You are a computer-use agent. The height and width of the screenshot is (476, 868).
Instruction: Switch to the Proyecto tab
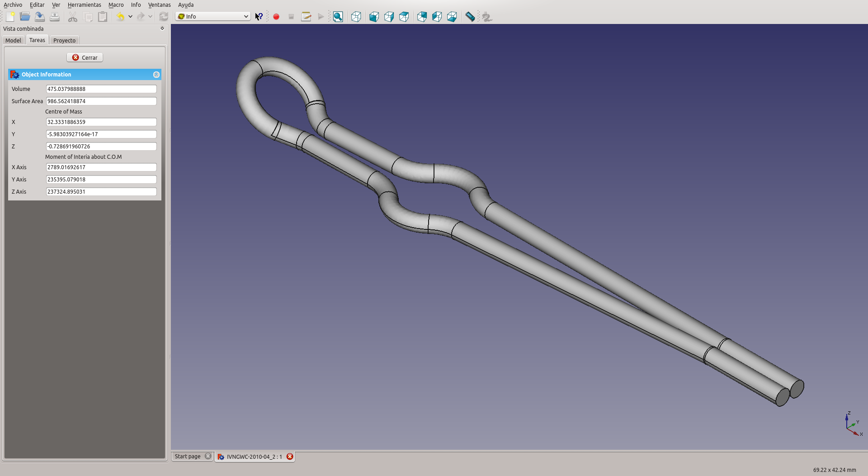pos(65,40)
